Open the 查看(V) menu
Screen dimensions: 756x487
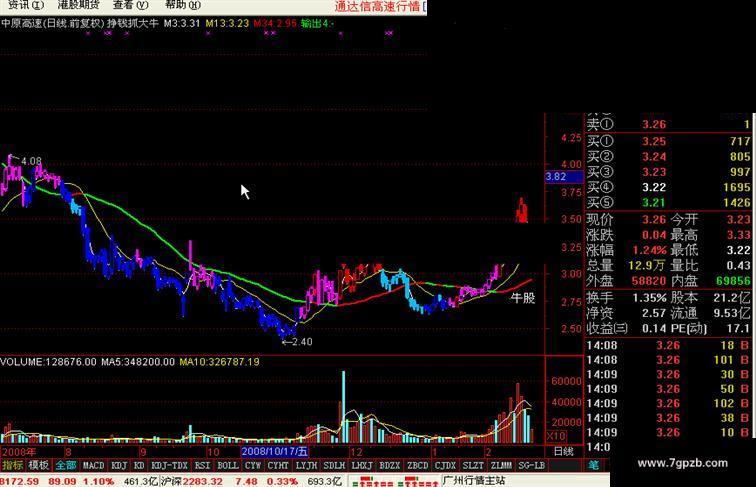(130, 5)
